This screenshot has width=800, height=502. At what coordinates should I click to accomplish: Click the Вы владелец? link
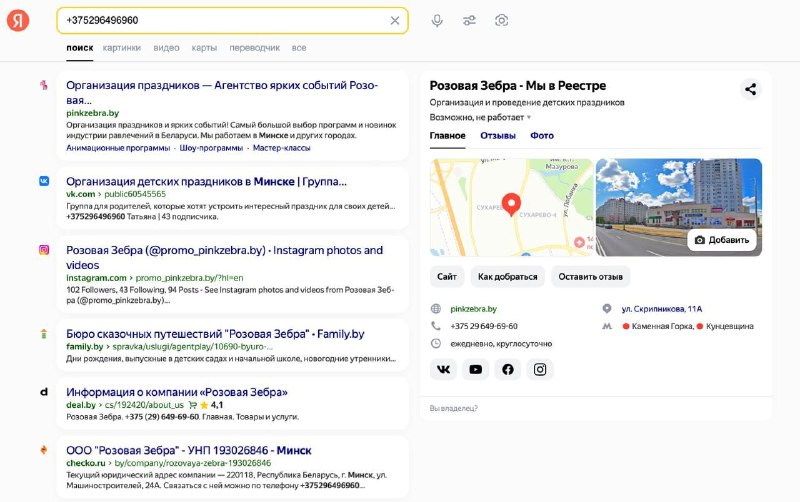point(454,408)
